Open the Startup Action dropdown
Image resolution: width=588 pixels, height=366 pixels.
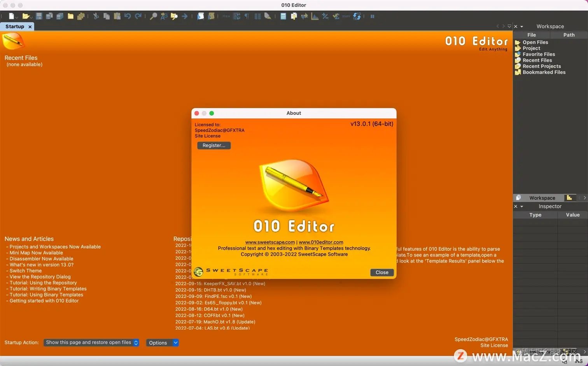[91, 343]
